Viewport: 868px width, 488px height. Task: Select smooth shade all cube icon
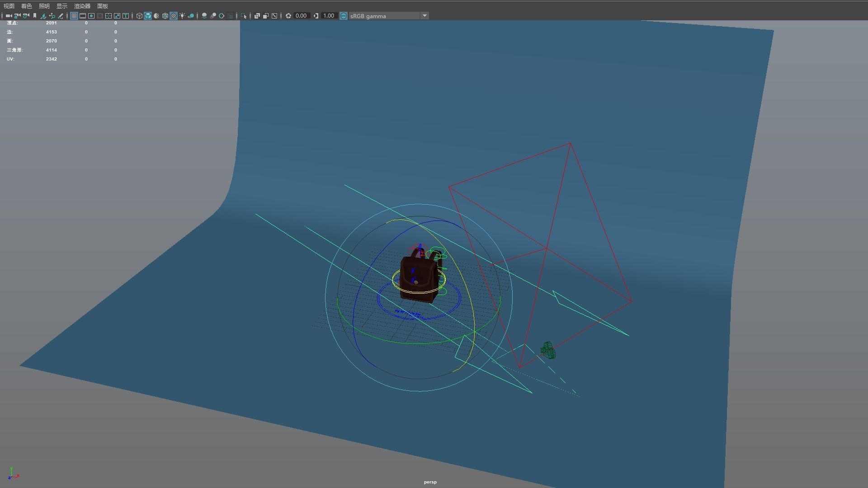tap(148, 16)
